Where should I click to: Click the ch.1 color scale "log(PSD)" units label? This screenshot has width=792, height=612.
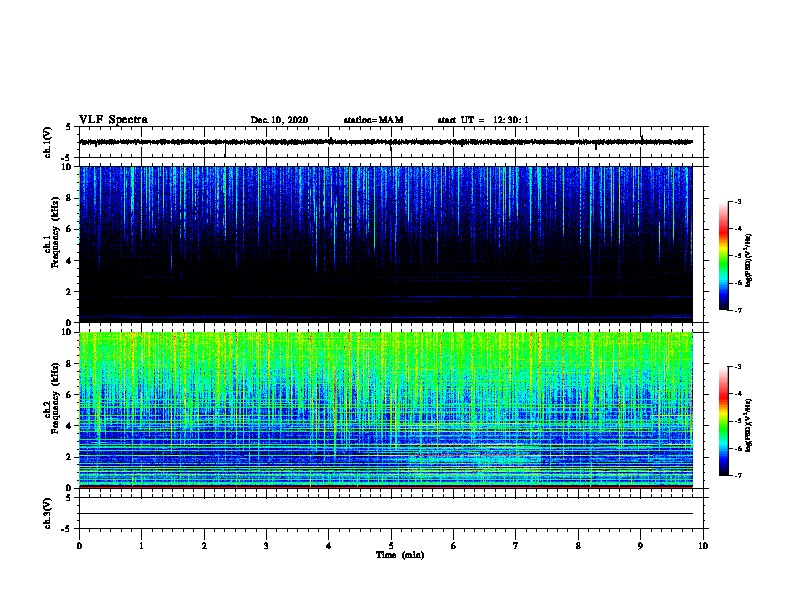click(x=749, y=261)
